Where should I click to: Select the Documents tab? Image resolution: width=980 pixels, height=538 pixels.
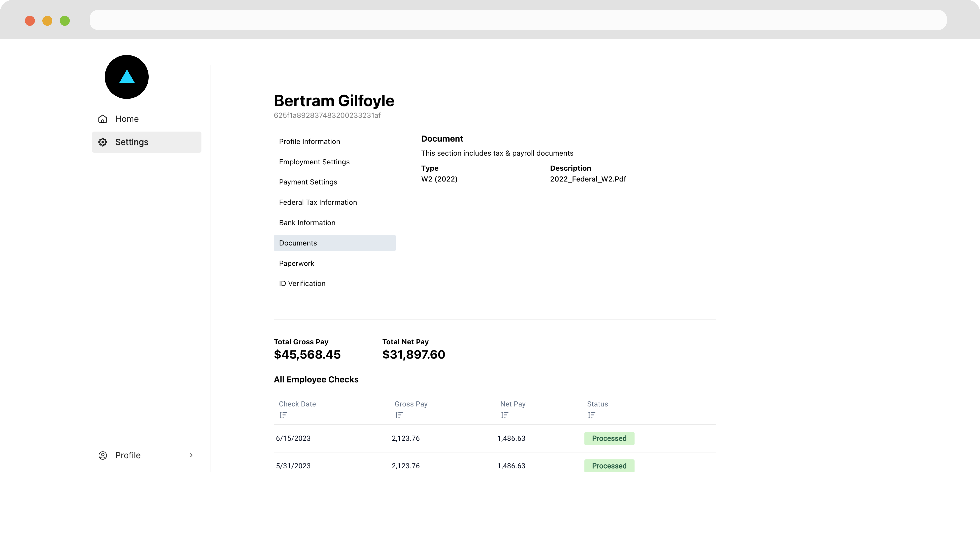click(335, 243)
